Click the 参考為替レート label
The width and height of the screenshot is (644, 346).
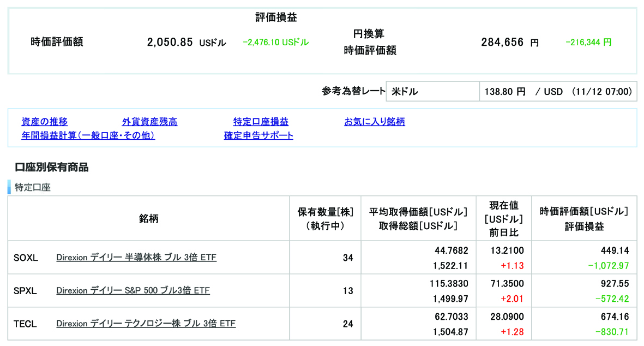coord(353,91)
